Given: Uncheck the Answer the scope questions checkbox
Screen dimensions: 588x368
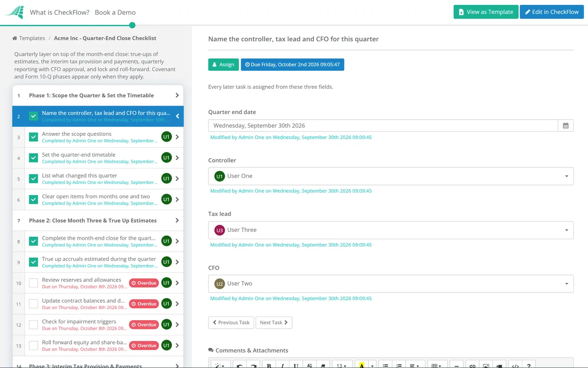Looking at the screenshot, I should pos(34,137).
